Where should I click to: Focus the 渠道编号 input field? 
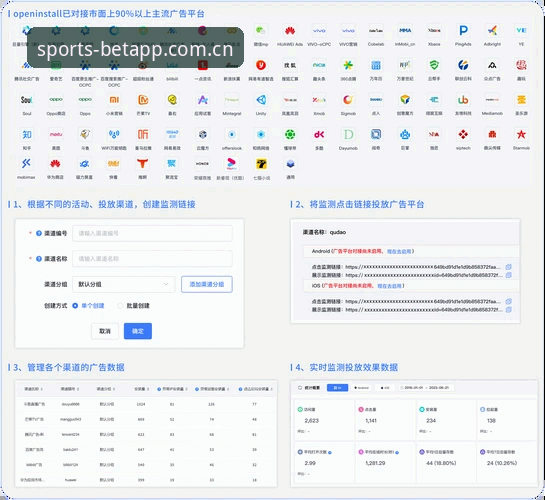tap(152, 233)
